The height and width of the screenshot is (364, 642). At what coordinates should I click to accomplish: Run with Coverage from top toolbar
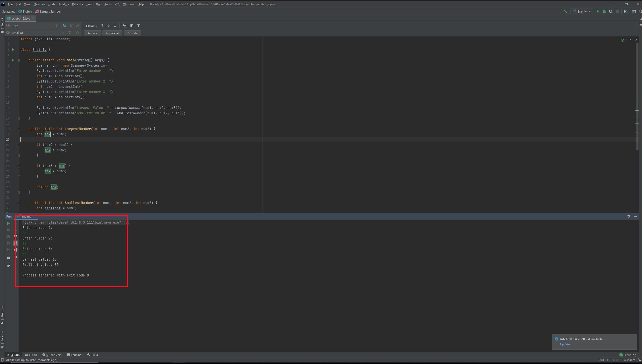[611, 11]
